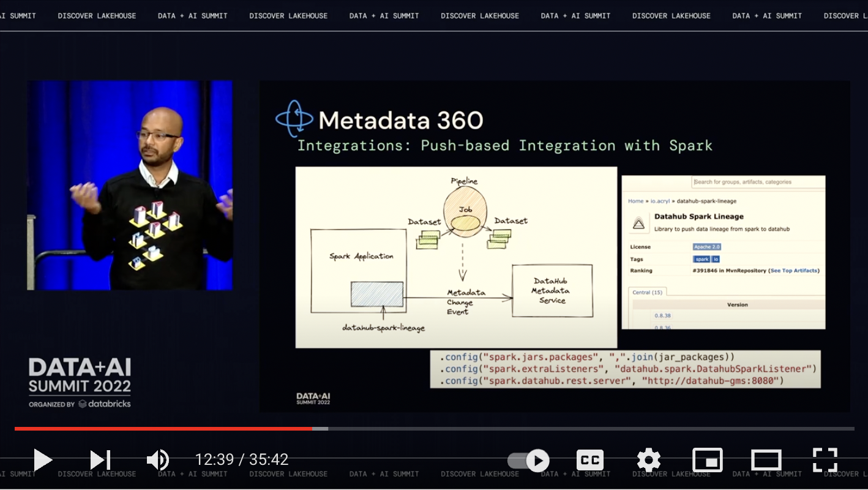Select the Central (15) tab

pyautogui.click(x=647, y=292)
